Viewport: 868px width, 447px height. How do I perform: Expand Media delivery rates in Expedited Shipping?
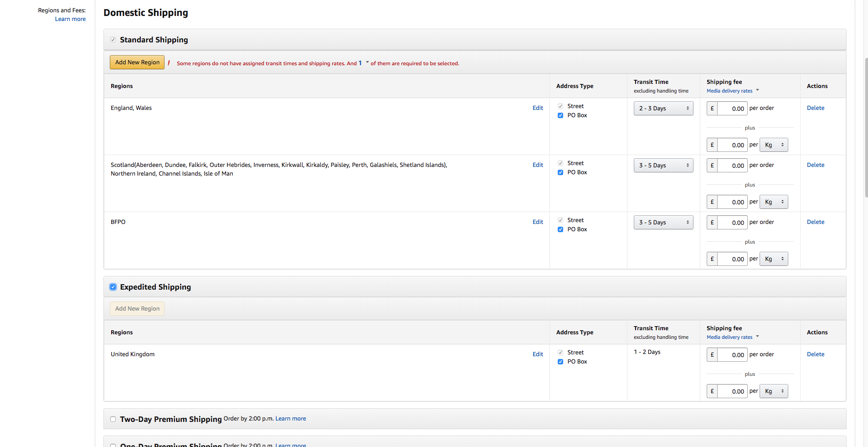click(733, 337)
